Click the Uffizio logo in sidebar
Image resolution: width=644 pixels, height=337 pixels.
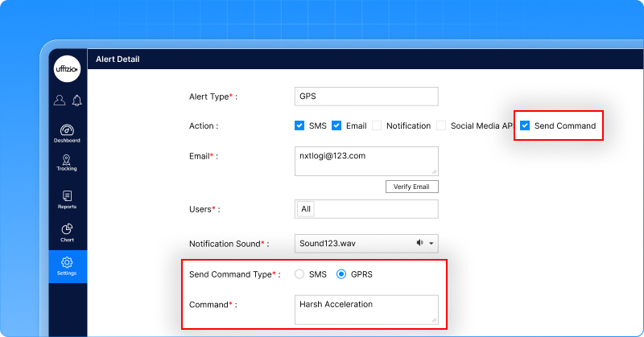pos(68,69)
